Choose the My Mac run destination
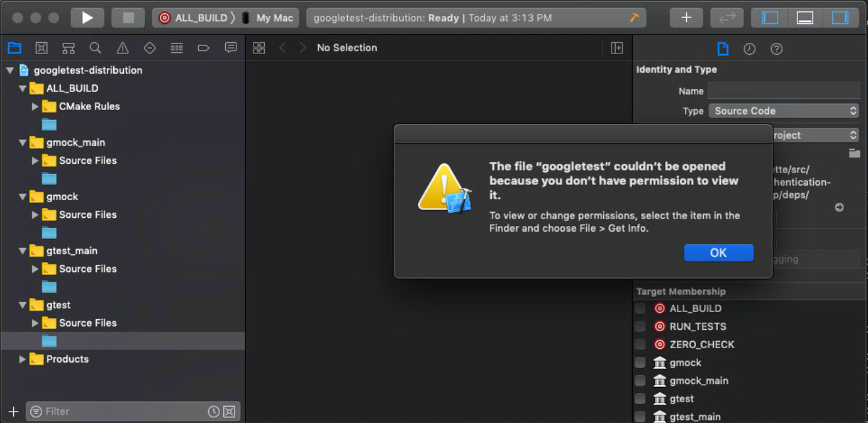The height and width of the screenshot is (423, 868). tap(269, 18)
